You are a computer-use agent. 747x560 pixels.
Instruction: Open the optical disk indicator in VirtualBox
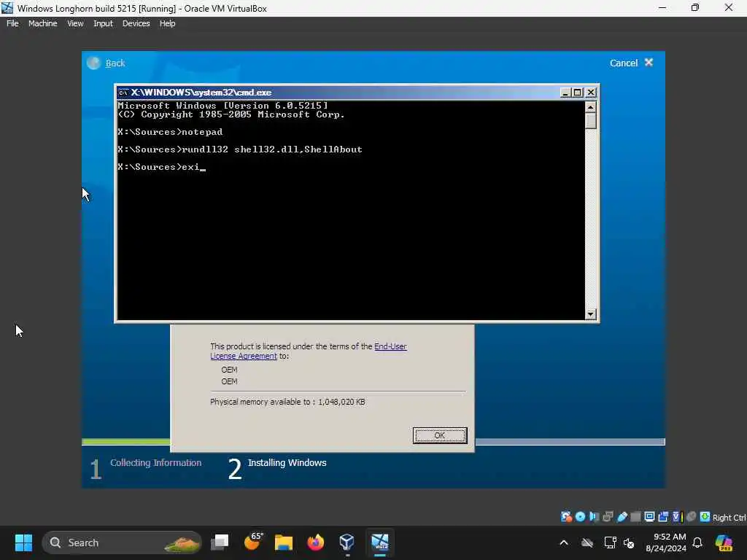580,517
